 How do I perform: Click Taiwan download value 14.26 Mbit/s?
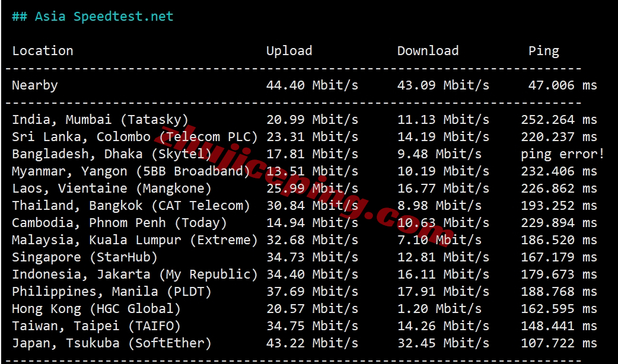click(443, 326)
